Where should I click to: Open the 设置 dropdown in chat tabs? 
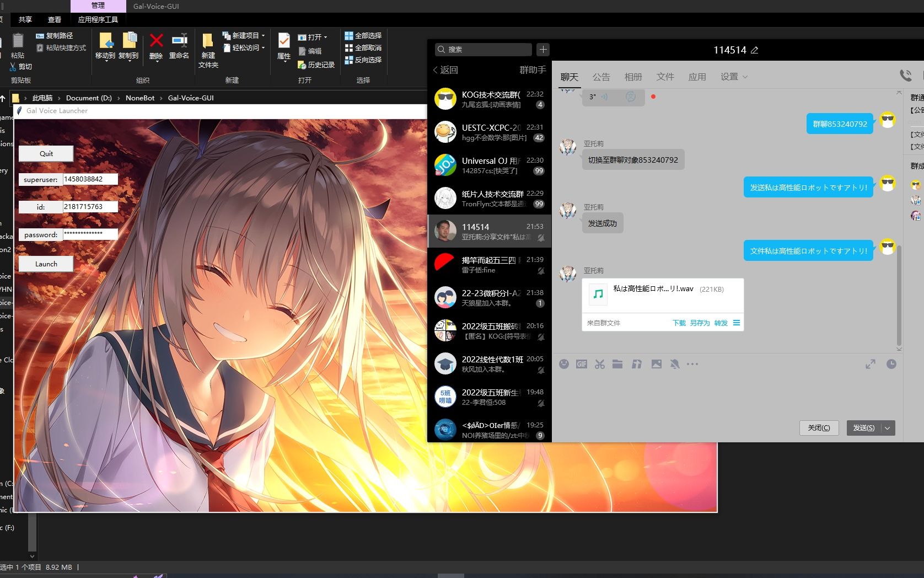(734, 77)
